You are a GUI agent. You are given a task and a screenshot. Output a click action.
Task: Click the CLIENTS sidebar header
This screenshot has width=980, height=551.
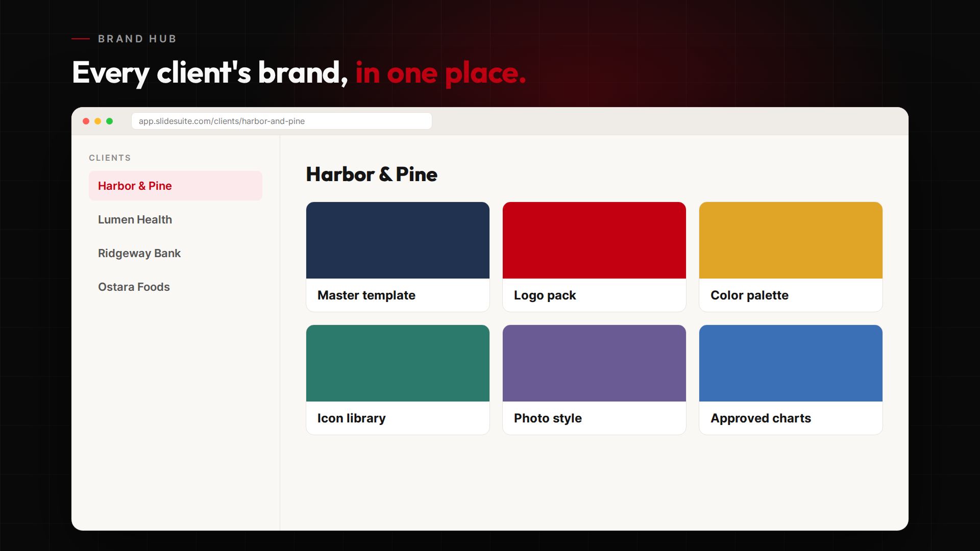tap(110, 158)
